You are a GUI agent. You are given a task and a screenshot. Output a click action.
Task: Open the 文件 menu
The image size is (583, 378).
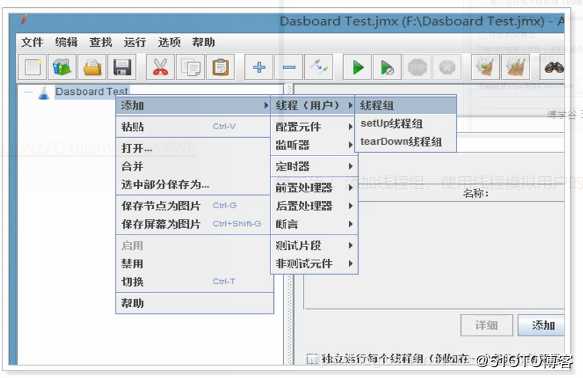click(x=32, y=42)
